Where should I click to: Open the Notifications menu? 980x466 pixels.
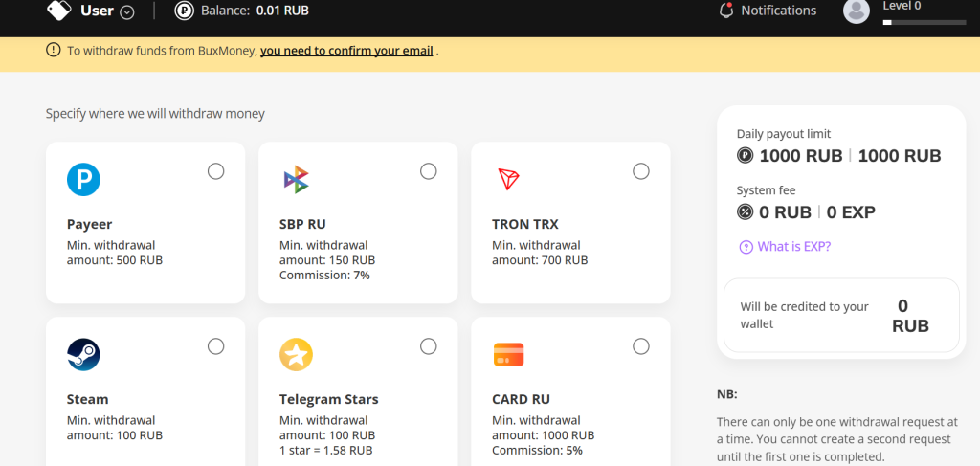click(x=778, y=11)
